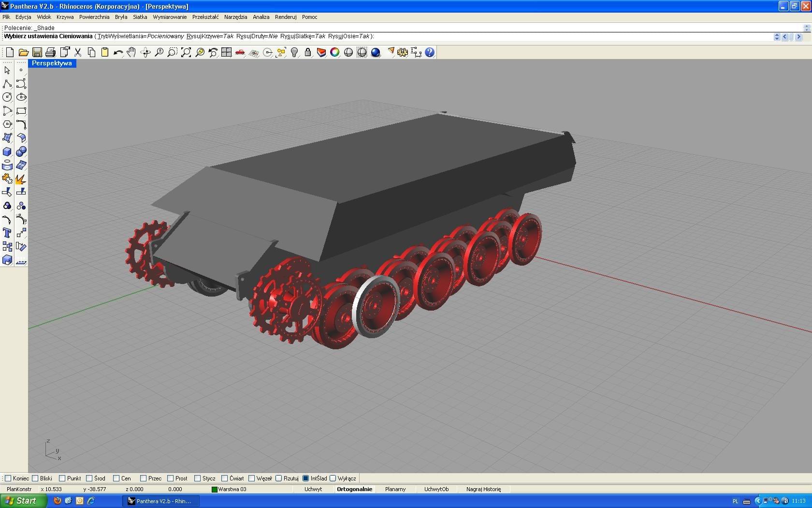812x508 pixels.
Task: Click Nagraj Historię in the status bar
Action: pyautogui.click(x=483, y=489)
